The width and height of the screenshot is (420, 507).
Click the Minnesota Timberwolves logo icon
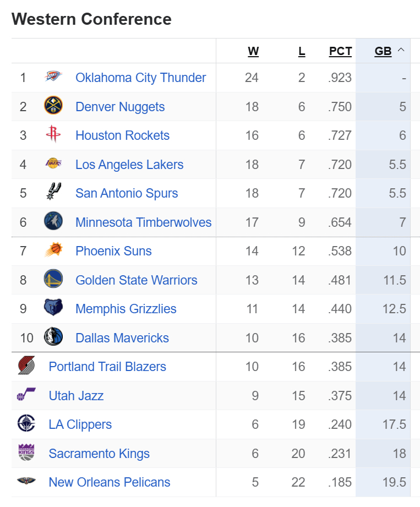coord(53,222)
